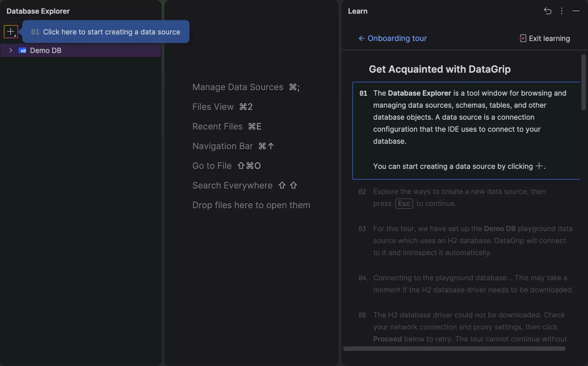Click the 'Navigation Bar' hint text
The width and height of the screenshot is (588, 366).
(223, 146)
